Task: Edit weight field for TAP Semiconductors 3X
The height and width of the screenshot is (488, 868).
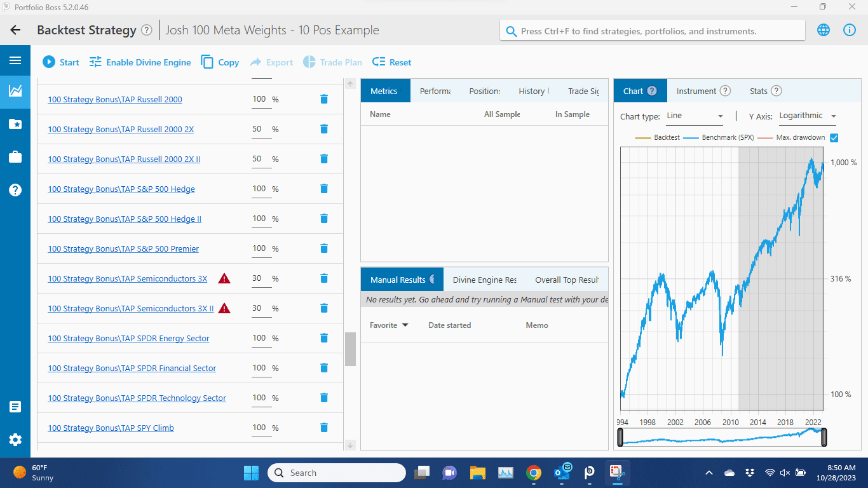Action: (x=261, y=278)
